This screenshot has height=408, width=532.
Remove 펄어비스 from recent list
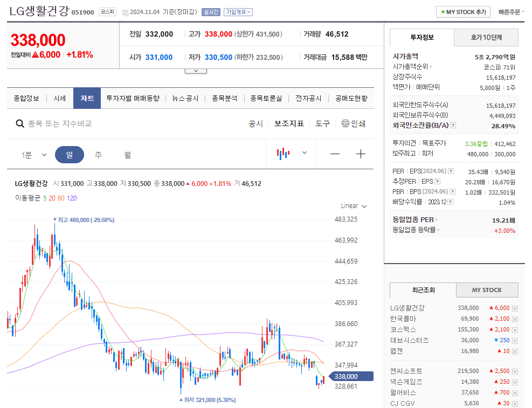515,393
